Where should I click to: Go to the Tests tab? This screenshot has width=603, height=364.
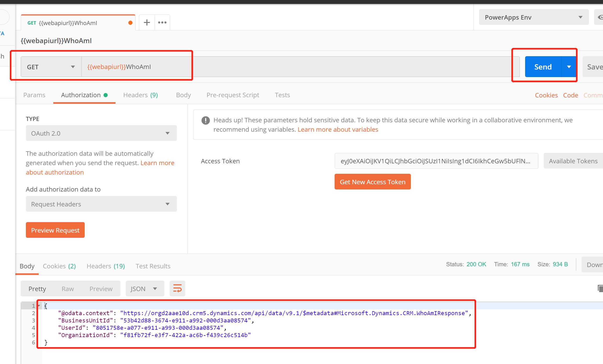[x=282, y=95]
